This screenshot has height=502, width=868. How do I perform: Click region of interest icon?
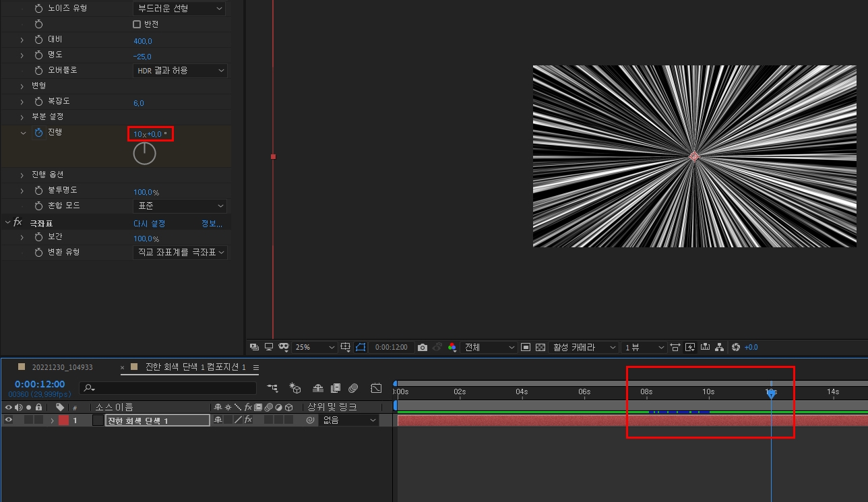(526, 347)
